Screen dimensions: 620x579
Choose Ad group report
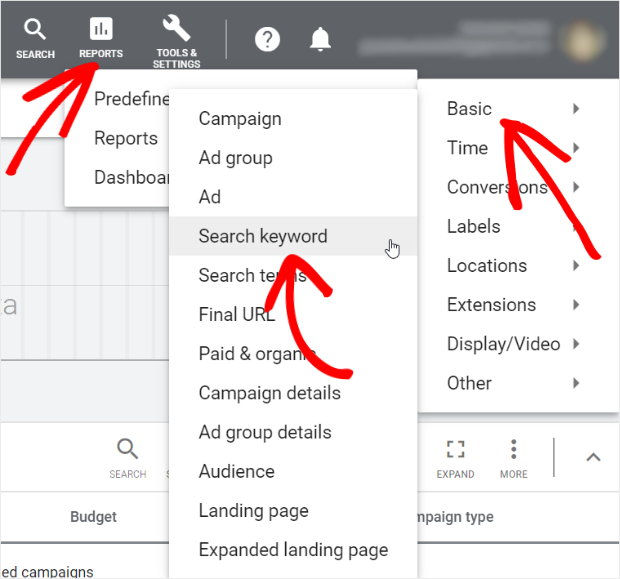pos(236,158)
